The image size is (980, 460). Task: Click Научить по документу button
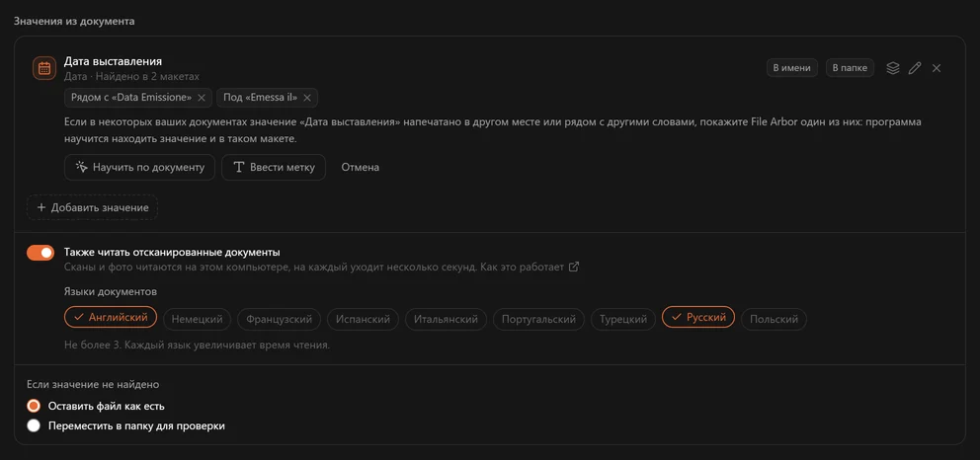pos(139,167)
